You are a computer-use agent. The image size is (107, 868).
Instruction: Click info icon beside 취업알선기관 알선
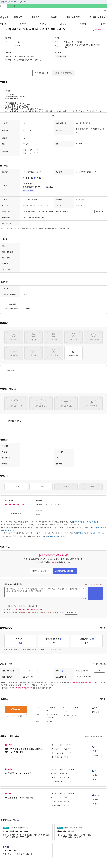click(60, 639)
